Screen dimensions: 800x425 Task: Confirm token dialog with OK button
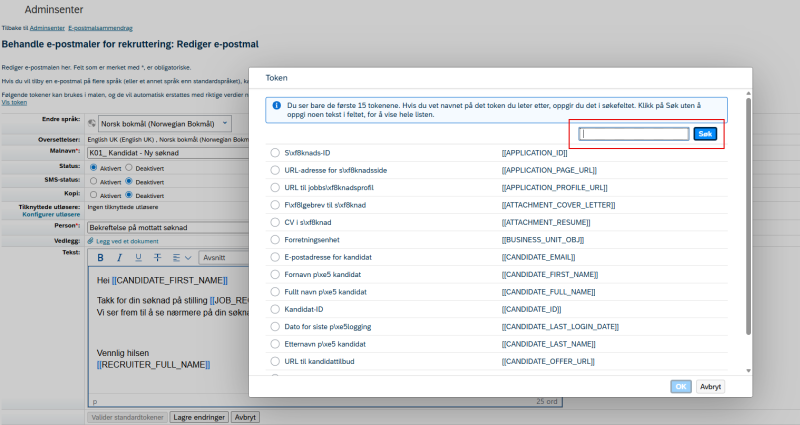pos(681,387)
